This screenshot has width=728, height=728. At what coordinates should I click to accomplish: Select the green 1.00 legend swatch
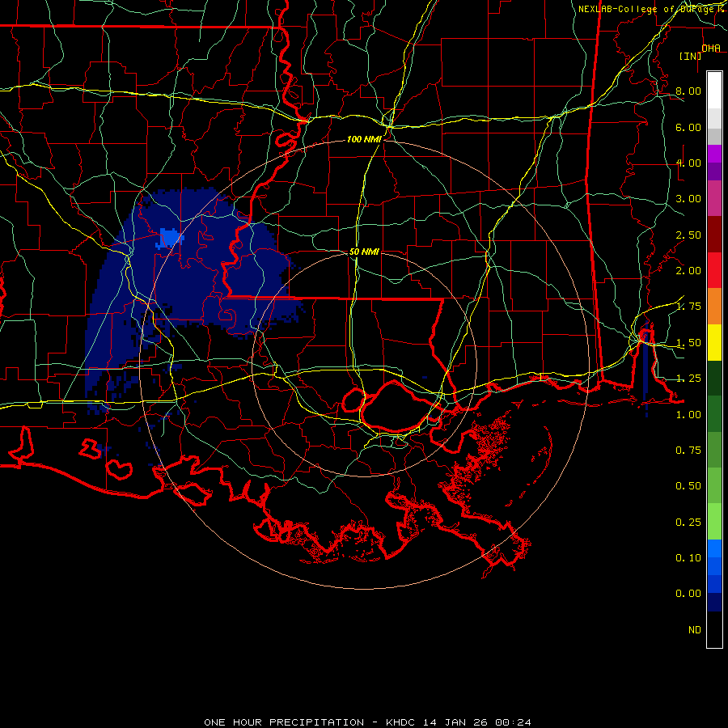click(x=714, y=414)
